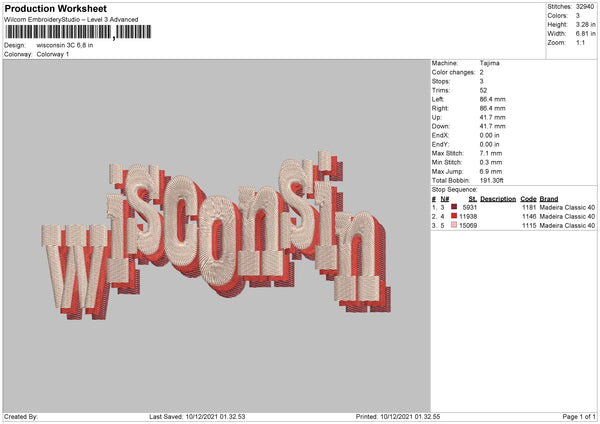Select the third stop row with 15069 stitches

point(514,225)
